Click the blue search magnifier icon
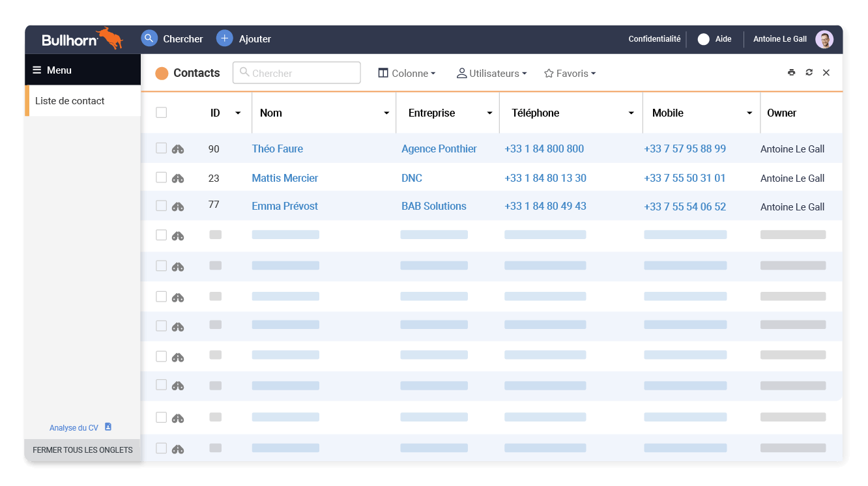The image size is (868, 486). pos(149,38)
